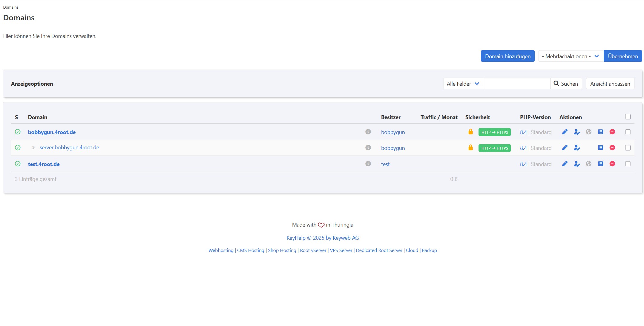This screenshot has width=644, height=326.
Task: Open the list/DNS icon for bobbygun.4root.de
Action: point(600,132)
